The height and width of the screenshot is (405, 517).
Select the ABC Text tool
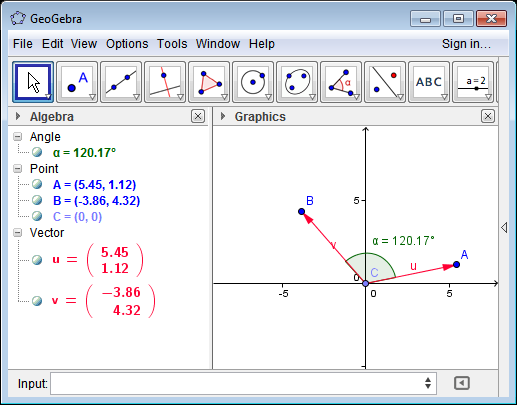tap(429, 82)
